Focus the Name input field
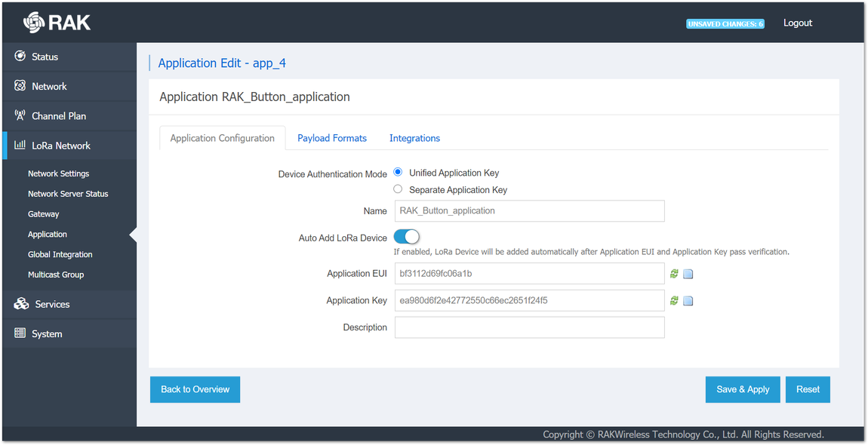The image size is (868, 445). (x=529, y=211)
